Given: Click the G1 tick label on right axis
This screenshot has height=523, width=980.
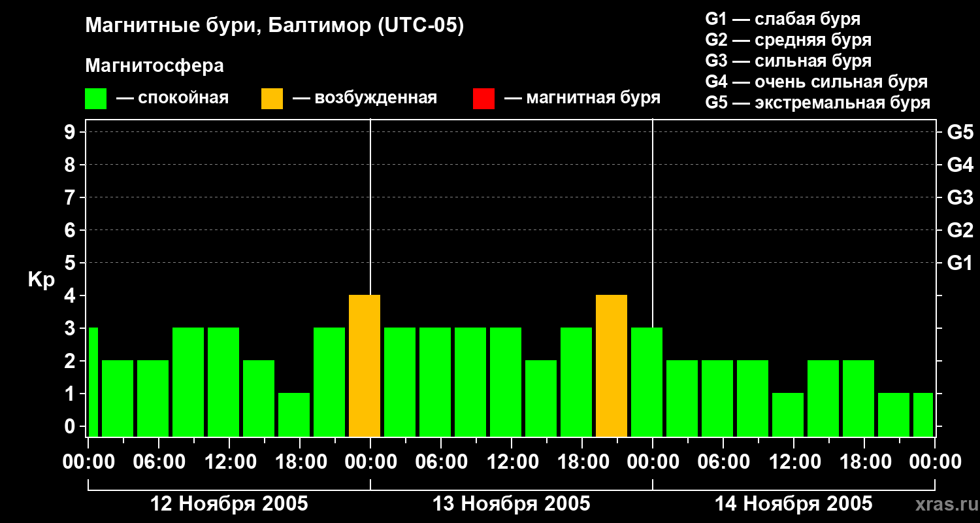Looking at the screenshot, I should [960, 263].
